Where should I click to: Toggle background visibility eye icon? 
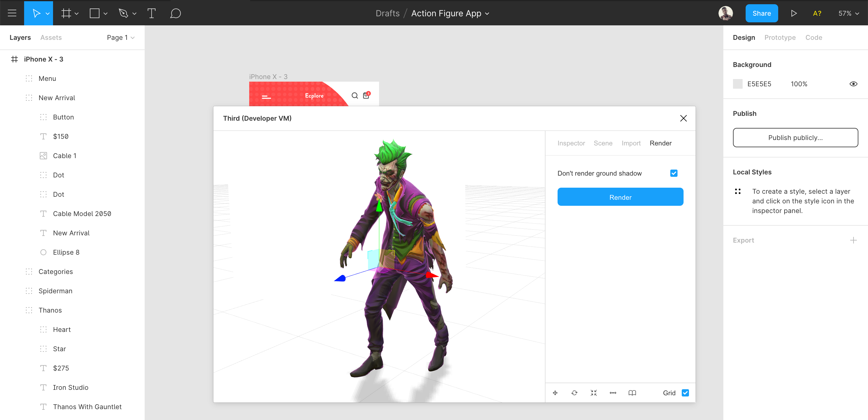[853, 84]
